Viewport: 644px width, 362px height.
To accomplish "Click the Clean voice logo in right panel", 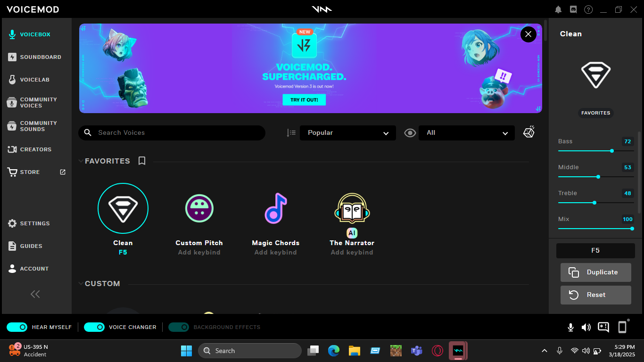I will 596,75.
